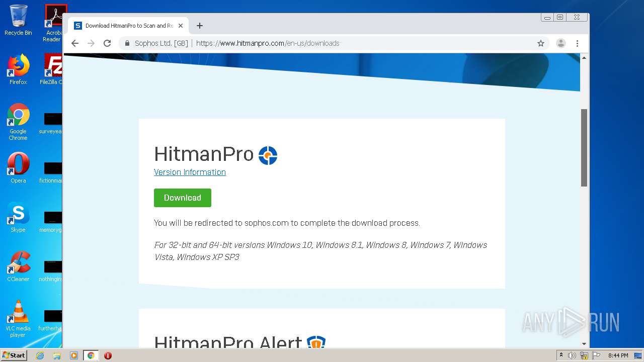Open Windows Explorer folder in the taskbar
The image size is (644, 362).
click(57, 355)
